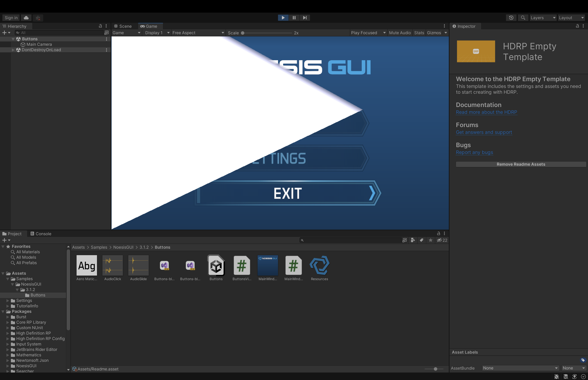Image resolution: width=588 pixels, height=380 pixels.
Task: Open Hierarchy panel options menu
Action: coord(106,26)
